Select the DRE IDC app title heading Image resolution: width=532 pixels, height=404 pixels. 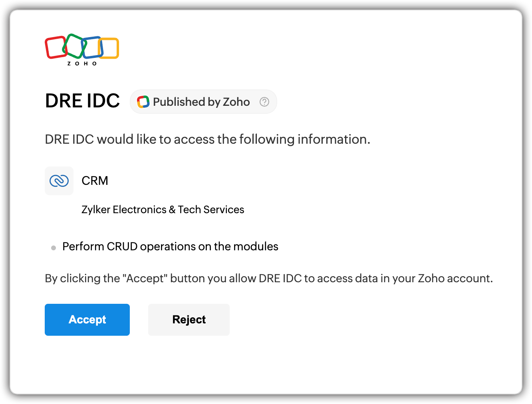[x=83, y=101]
